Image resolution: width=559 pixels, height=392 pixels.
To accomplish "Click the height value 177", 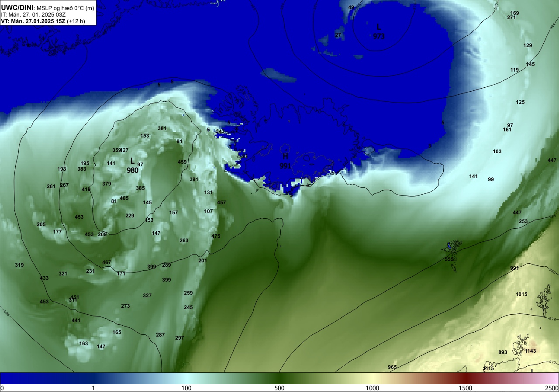I will [57, 232].
